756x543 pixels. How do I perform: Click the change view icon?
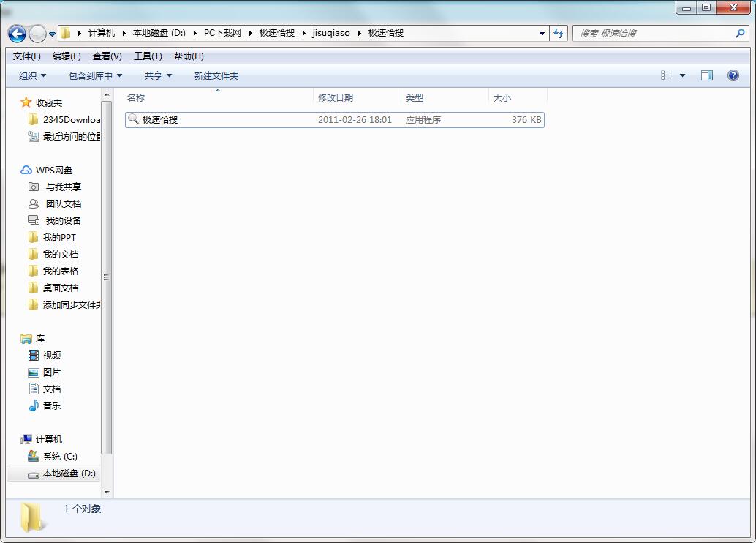pos(666,75)
